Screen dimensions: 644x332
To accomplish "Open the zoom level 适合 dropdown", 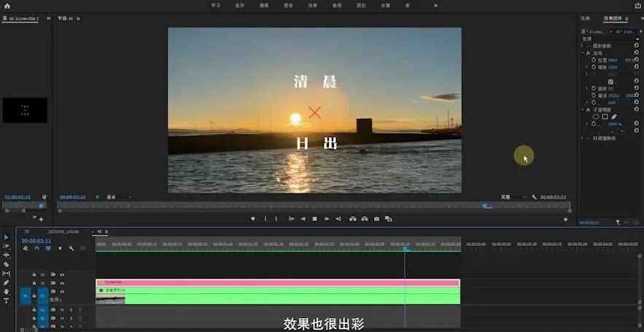I will coord(119,197).
